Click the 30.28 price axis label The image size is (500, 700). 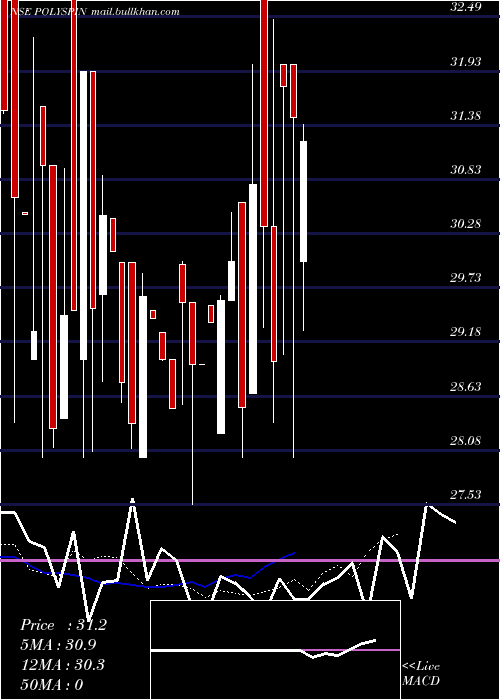click(x=466, y=224)
